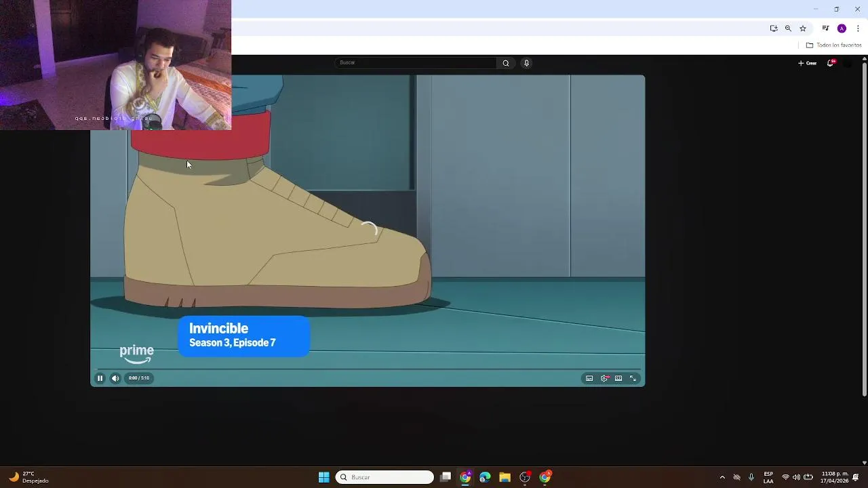Open the first Chrome taskbar icon
This screenshot has height=488, width=868.
click(465, 477)
